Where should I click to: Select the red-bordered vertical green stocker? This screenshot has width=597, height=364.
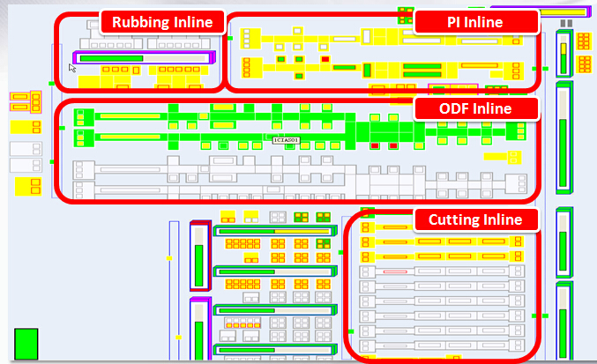[x=200, y=256]
